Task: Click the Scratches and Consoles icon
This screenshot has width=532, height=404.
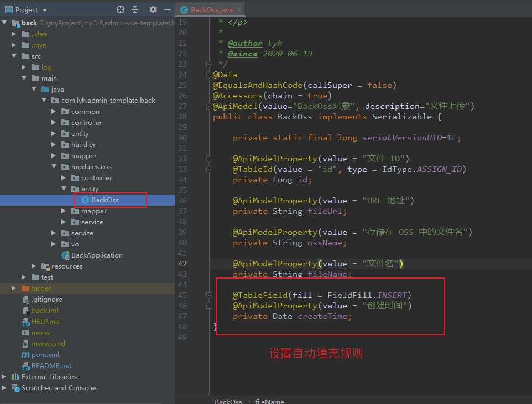Action: [x=15, y=388]
